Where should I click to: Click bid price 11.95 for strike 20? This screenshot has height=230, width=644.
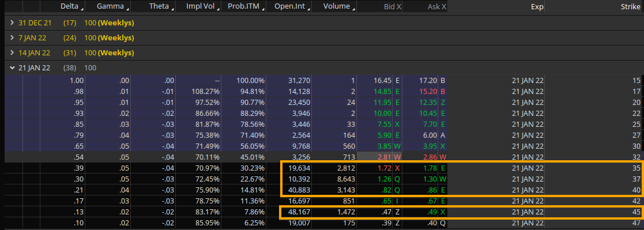pyautogui.click(x=383, y=102)
